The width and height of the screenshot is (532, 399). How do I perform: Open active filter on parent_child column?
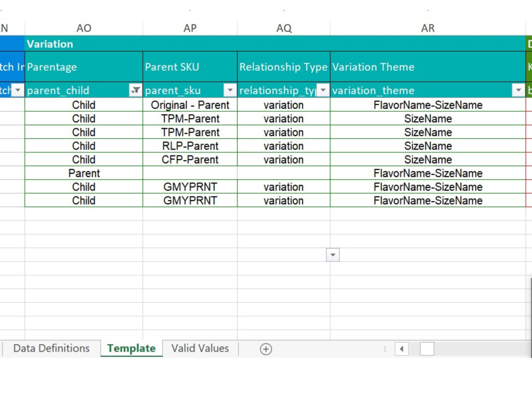[136, 90]
